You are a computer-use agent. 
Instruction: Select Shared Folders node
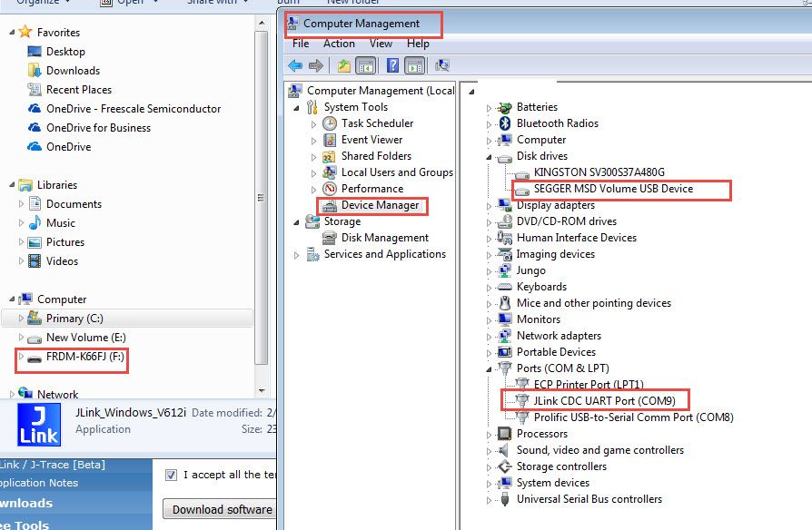(376, 156)
